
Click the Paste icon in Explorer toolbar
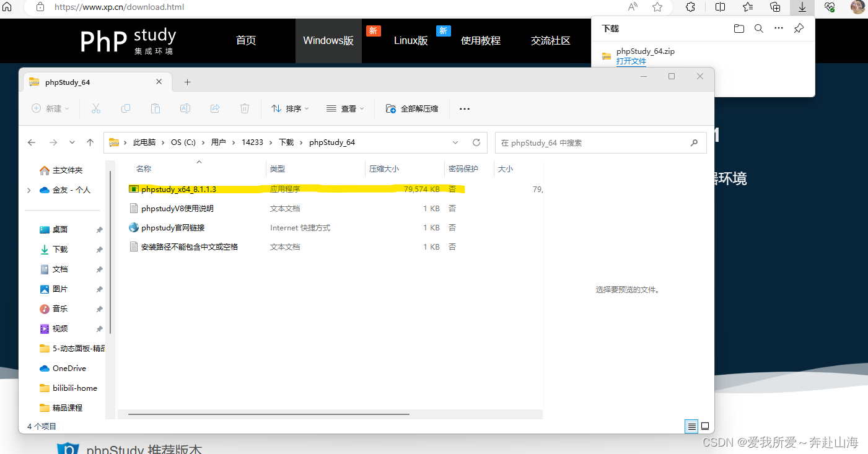[156, 108]
